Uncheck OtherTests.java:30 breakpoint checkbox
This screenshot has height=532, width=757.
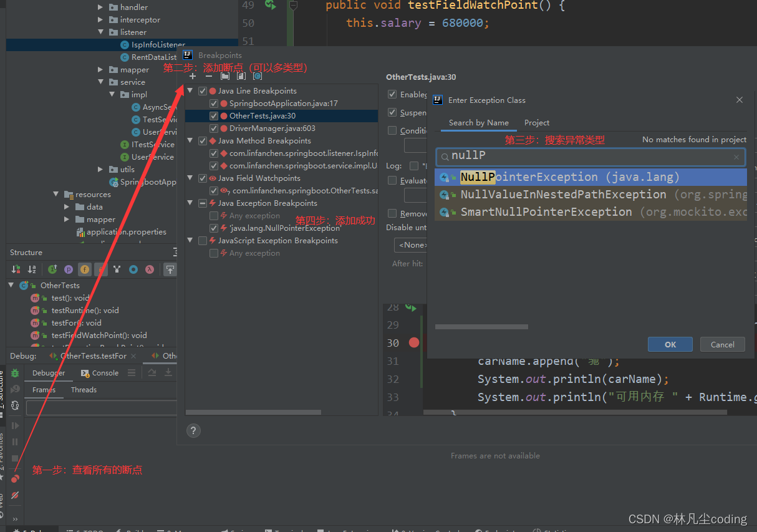click(214, 116)
